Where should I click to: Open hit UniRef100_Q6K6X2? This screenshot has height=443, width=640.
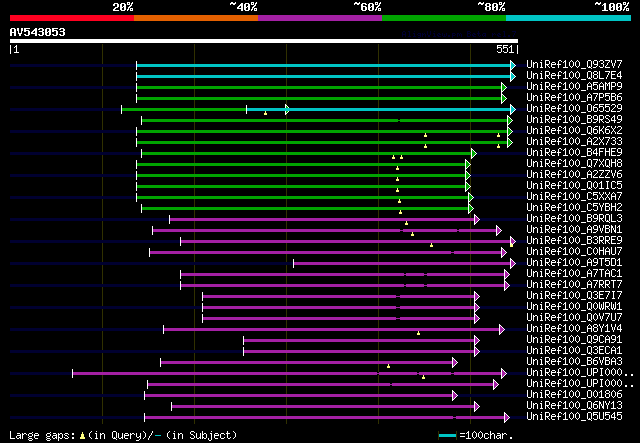click(574, 131)
